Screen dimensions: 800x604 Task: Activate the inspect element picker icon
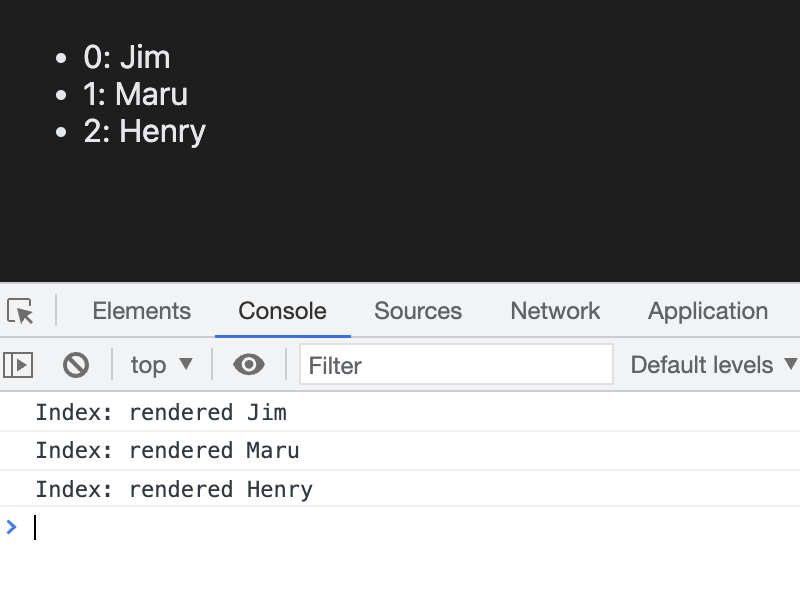[x=21, y=311]
